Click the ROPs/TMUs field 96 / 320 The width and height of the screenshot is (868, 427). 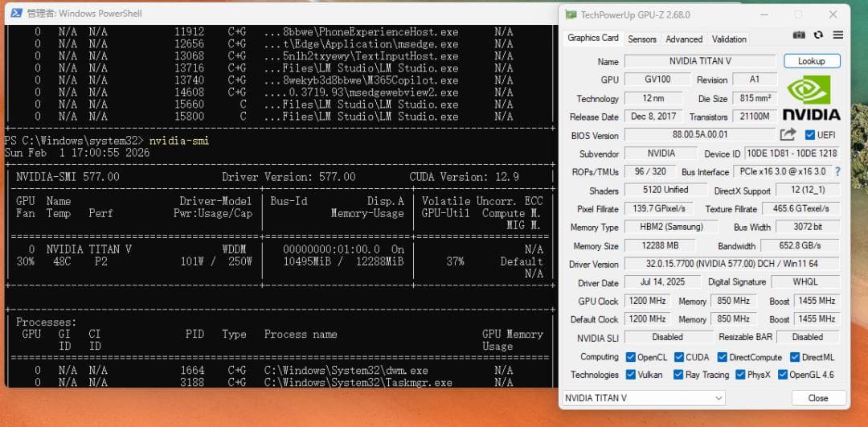click(x=650, y=172)
